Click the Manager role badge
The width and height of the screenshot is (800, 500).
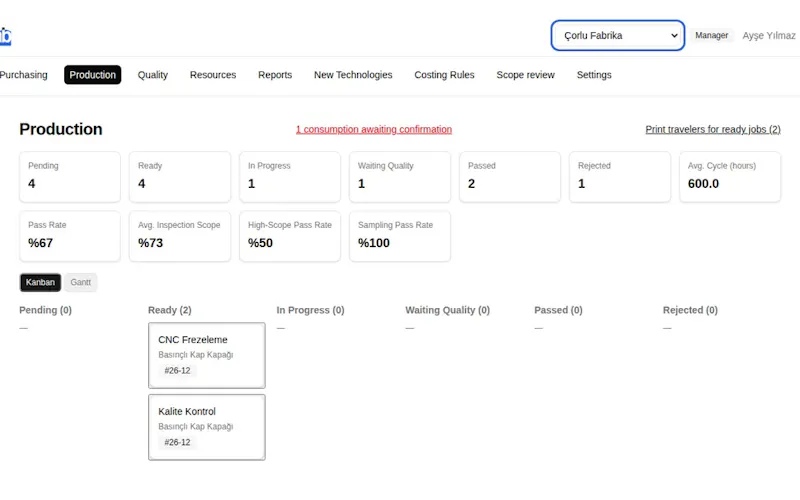point(711,35)
